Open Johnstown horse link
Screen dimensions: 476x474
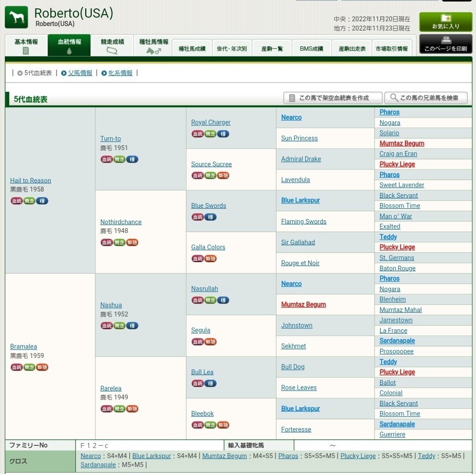point(296,325)
